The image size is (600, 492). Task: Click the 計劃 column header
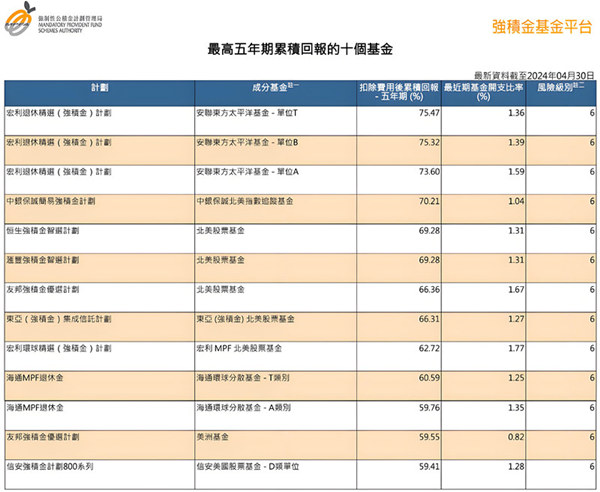tap(98, 89)
